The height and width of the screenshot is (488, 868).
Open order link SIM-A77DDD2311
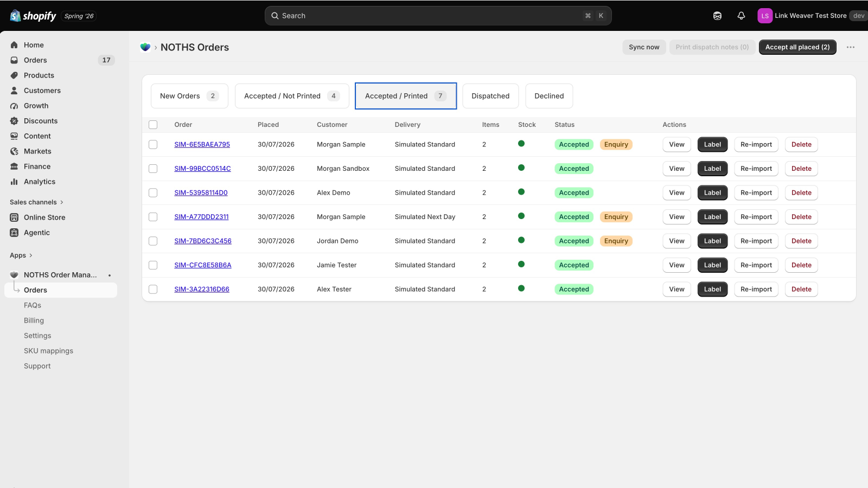(x=201, y=217)
